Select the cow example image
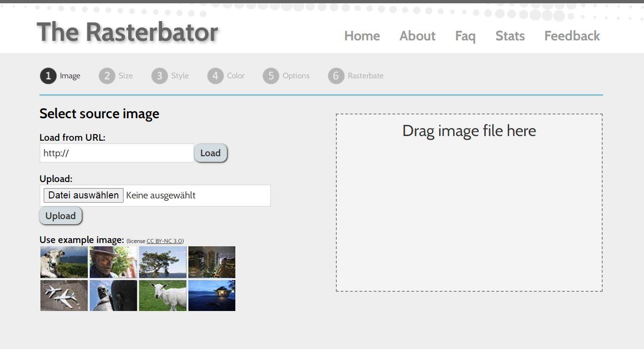Screen dimensions: 644x349 click(63, 262)
